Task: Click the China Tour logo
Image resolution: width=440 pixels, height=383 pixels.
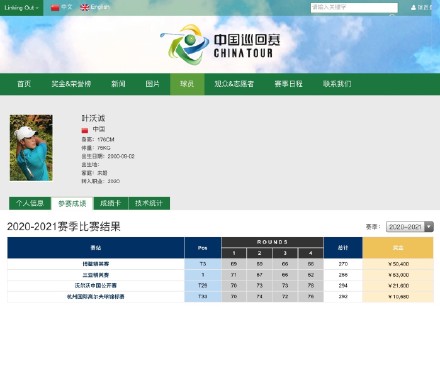Action: (x=220, y=44)
